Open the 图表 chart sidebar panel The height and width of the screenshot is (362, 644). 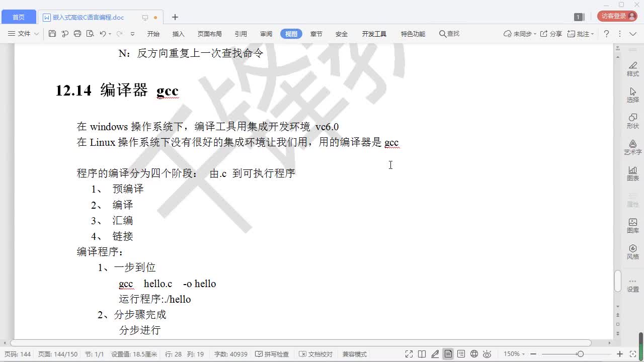click(633, 173)
